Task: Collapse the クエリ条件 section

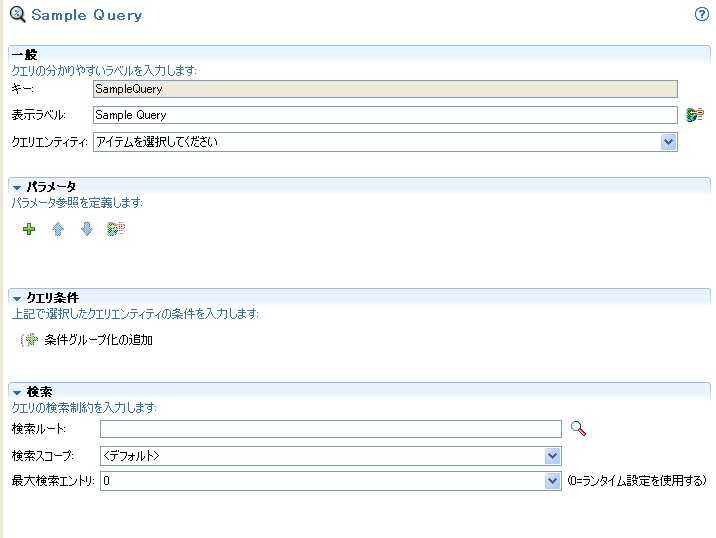Action: pos(17,299)
